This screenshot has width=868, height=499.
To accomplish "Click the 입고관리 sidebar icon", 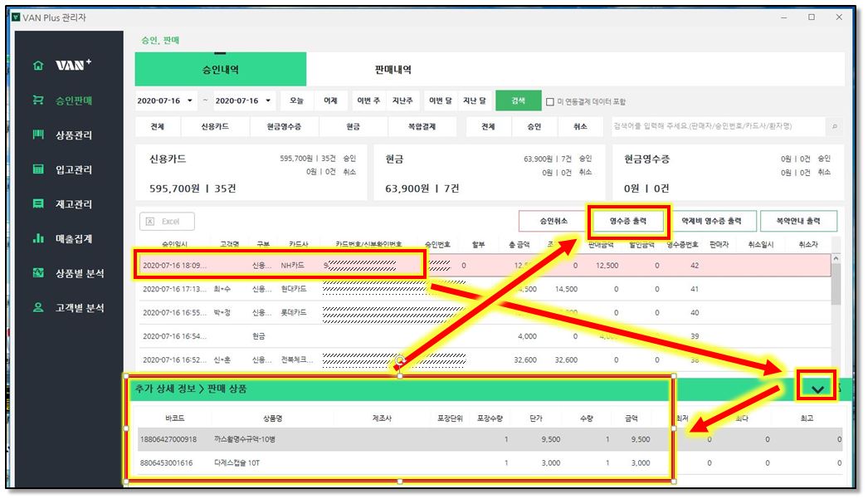I will click(37, 169).
